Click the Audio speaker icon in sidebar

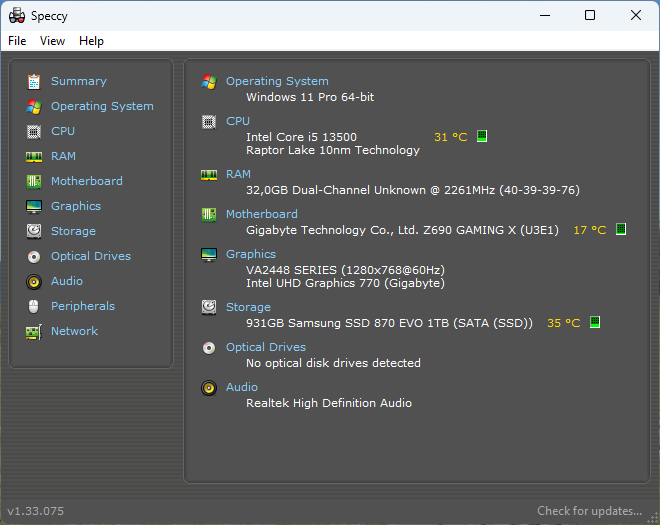pyautogui.click(x=34, y=282)
